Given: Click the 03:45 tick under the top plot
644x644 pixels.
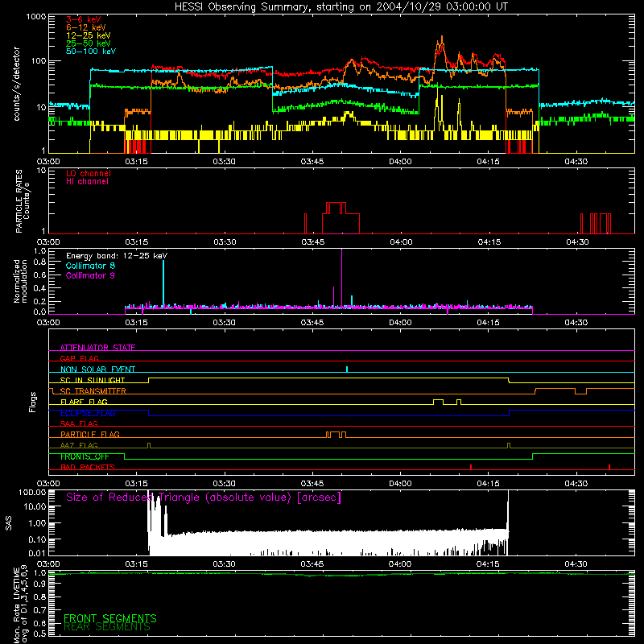Looking at the screenshot, I should 312,162.
